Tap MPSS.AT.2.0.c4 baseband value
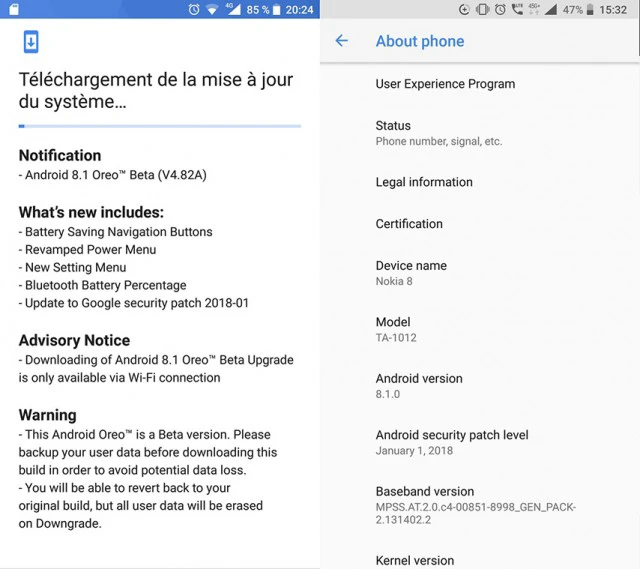 click(x=476, y=513)
